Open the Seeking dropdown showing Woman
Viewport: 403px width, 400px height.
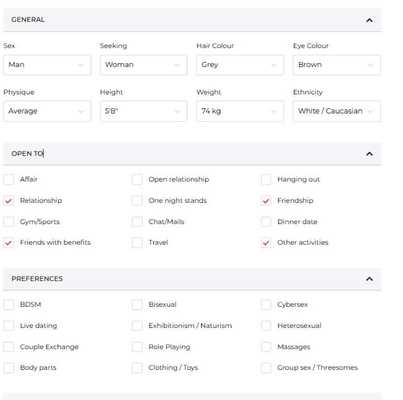tap(144, 65)
